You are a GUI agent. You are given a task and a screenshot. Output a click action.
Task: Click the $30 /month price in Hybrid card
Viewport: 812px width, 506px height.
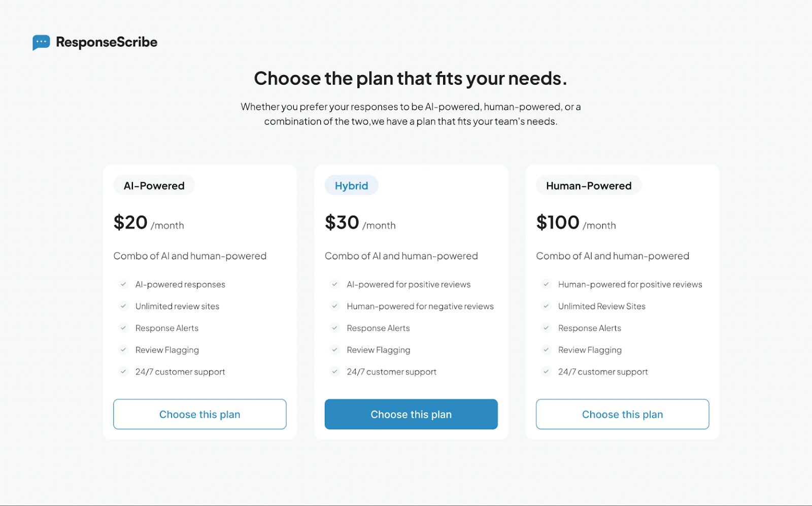click(360, 223)
